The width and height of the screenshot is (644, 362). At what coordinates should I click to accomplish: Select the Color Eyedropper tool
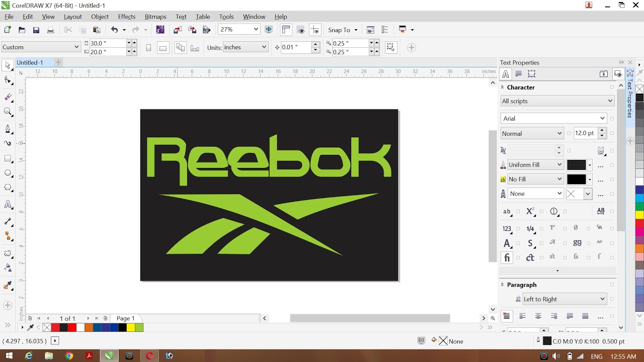8,286
